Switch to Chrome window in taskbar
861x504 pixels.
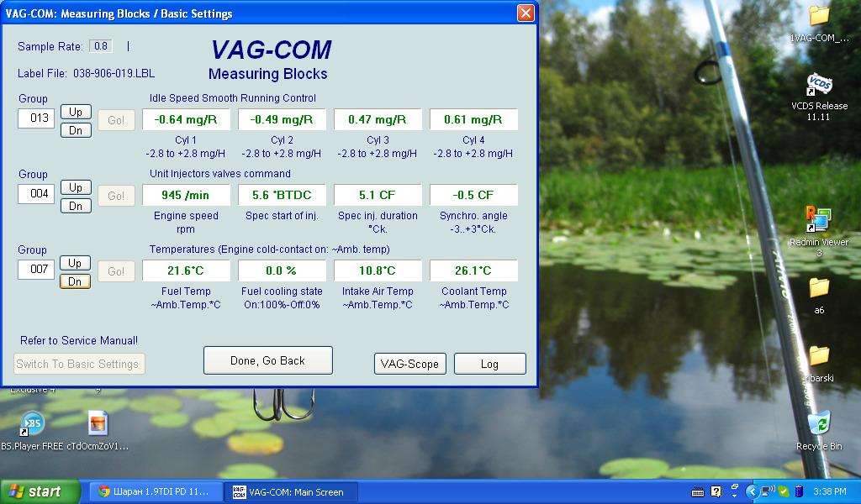[x=156, y=491]
